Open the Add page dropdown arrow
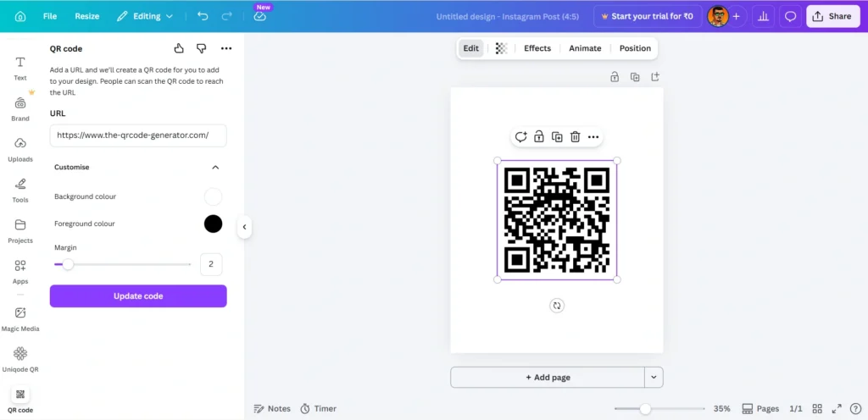This screenshot has width=868, height=420. pos(654,378)
